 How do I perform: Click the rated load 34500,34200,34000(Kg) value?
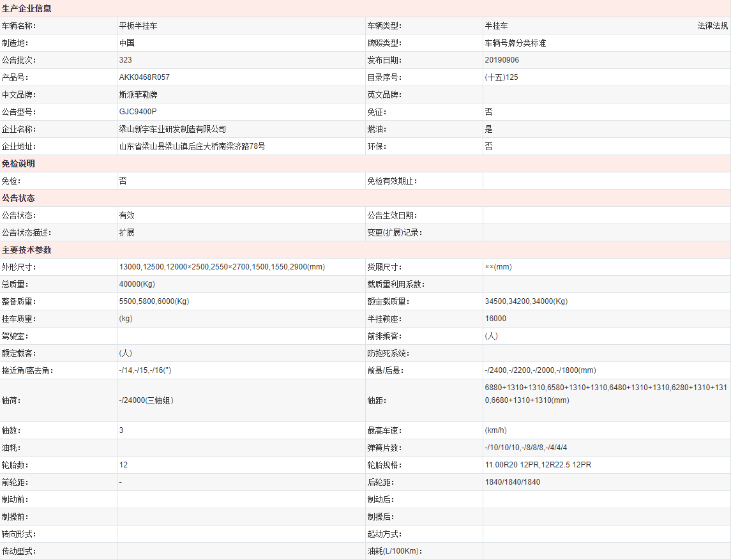[526, 301]
